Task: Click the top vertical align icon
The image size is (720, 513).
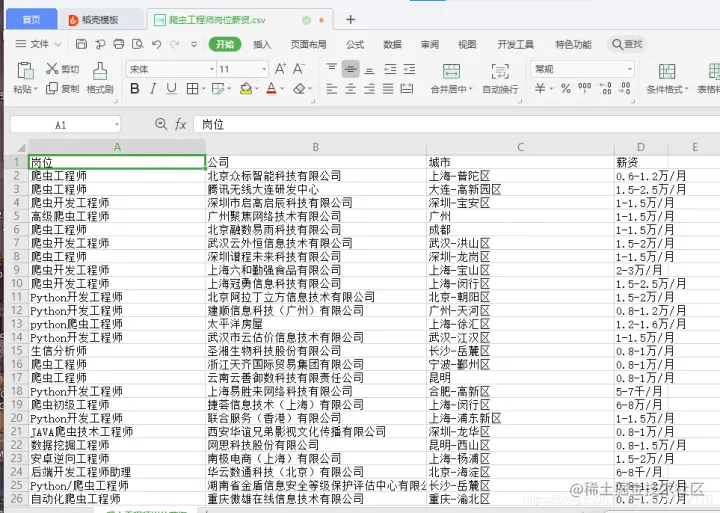Action: pos(332,68)
